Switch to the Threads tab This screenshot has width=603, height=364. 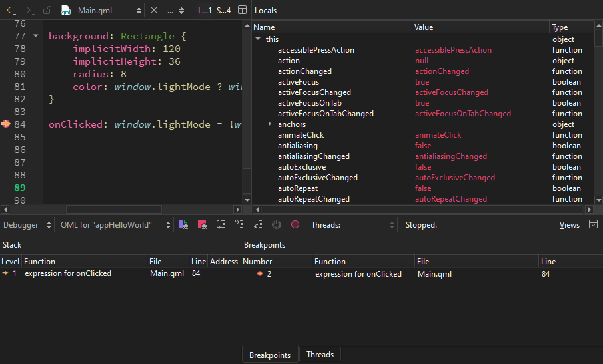pos(320,355)
